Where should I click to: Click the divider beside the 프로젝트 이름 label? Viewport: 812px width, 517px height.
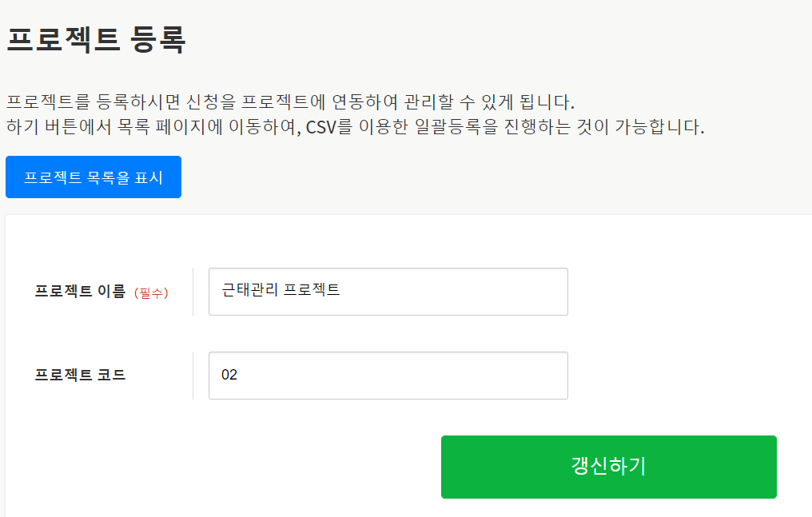click(193, 292)
